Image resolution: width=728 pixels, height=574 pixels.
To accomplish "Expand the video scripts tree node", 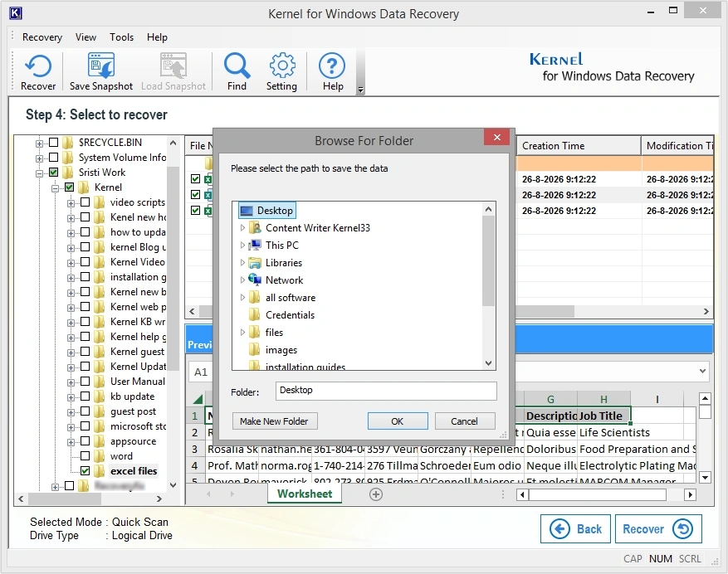I will click(x=71, y=203).
